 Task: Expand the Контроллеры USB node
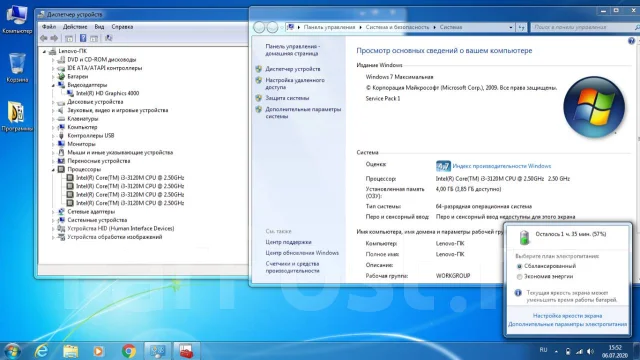pyautogui.click(x=53, y=136)
